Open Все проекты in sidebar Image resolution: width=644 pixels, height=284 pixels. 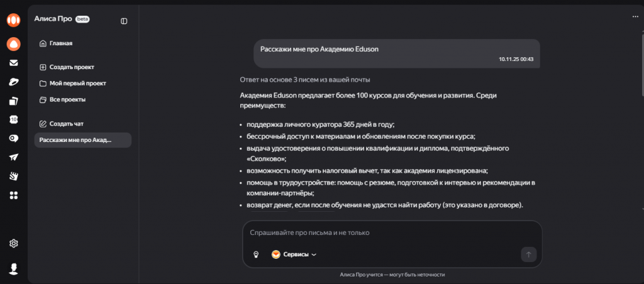[x=67, y=99]
